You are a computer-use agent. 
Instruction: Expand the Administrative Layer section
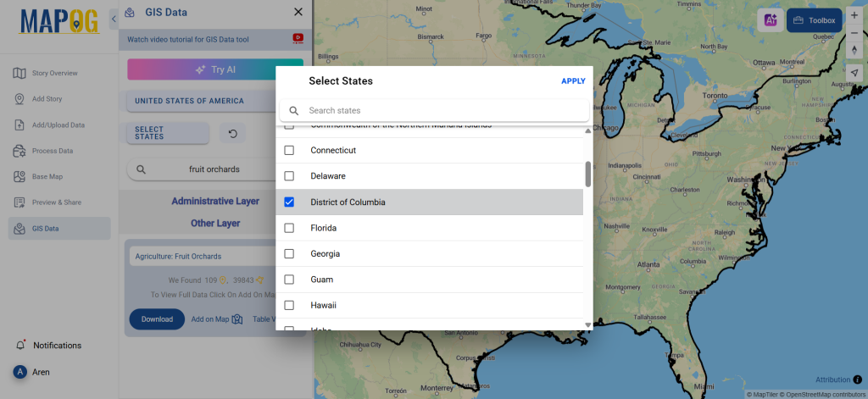215,202
